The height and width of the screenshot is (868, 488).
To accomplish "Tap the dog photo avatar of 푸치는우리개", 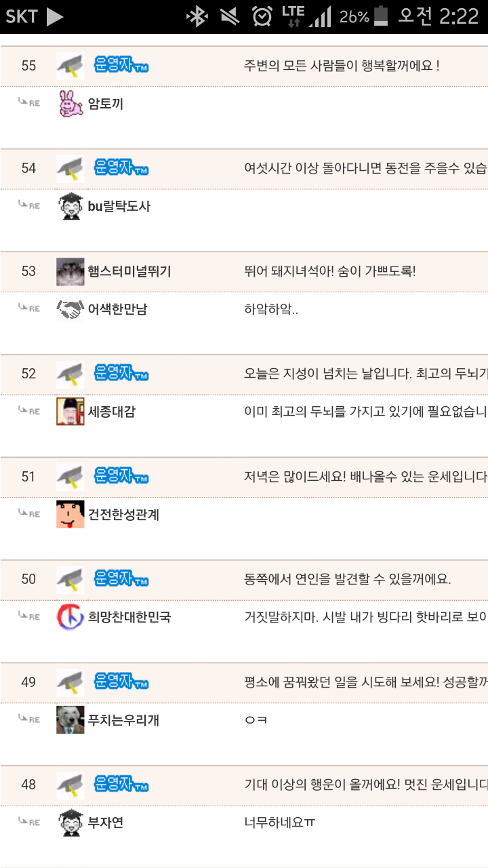I will click(70, 720).
